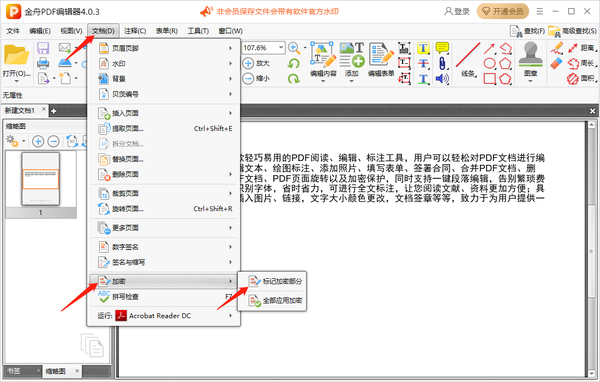This screenshot has width=600, height=382.
Task: Select page 1 thumbnail
Action: (41, 179)
